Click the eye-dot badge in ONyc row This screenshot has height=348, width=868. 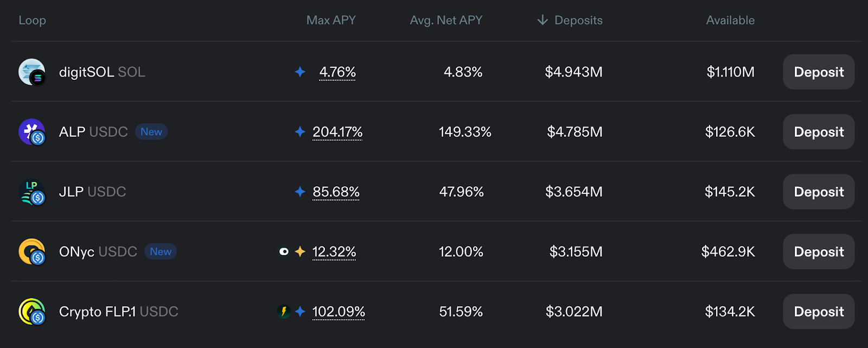pyautogui.click(x=284, y=251)
